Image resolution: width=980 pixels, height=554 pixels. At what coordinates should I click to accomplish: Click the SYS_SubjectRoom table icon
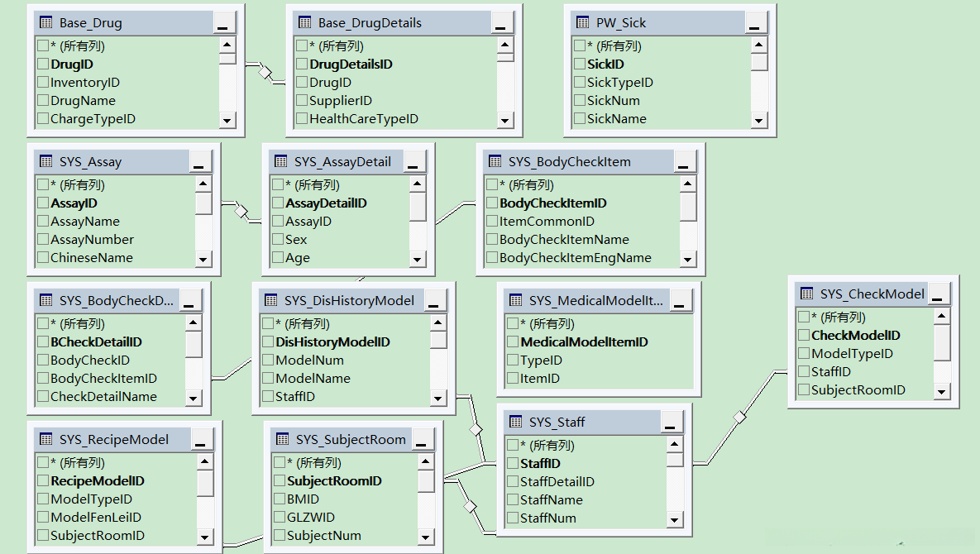click(283, 439)
